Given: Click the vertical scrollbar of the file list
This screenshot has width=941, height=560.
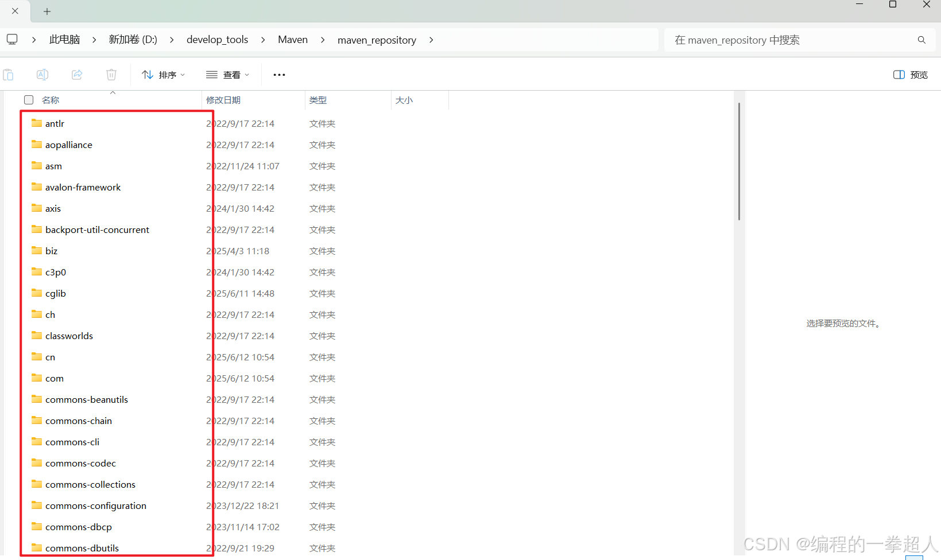Looking at the screenshot, I should click(739, 161).
